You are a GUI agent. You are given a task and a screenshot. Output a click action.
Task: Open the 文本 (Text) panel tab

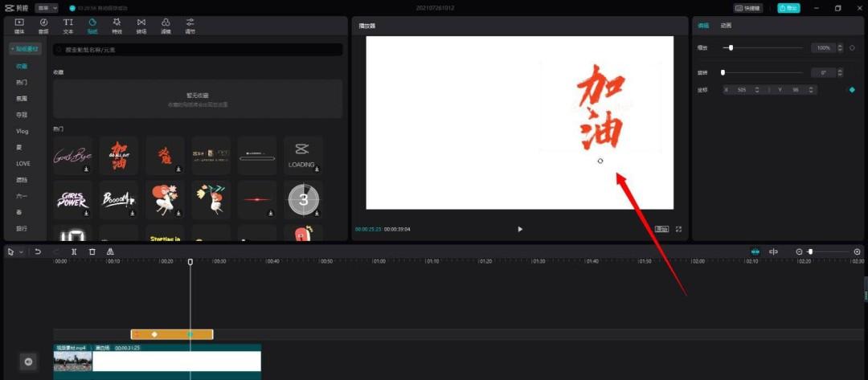tap(68, 25)
